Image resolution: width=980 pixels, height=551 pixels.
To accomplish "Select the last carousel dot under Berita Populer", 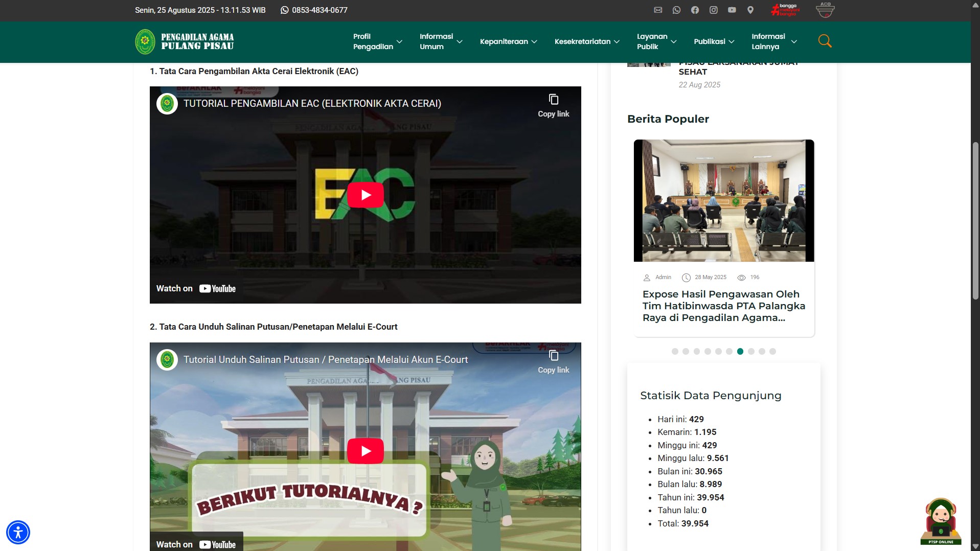I will click(x=772, y=352).
